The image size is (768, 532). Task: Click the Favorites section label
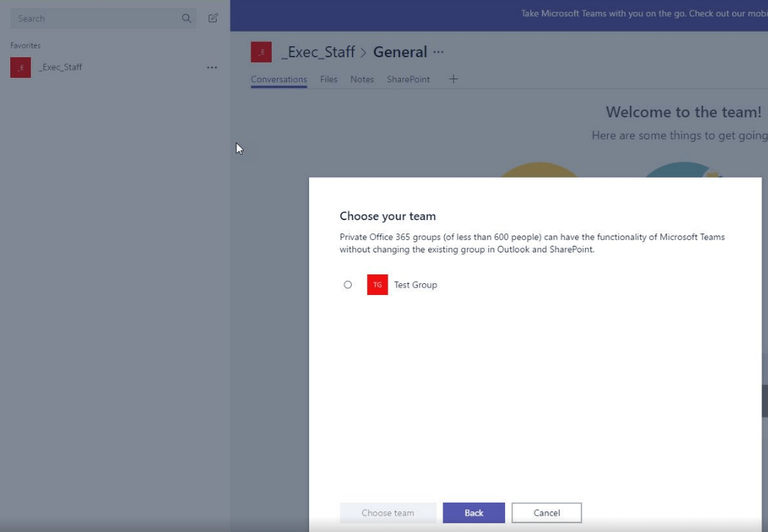(x=26, y=45)
